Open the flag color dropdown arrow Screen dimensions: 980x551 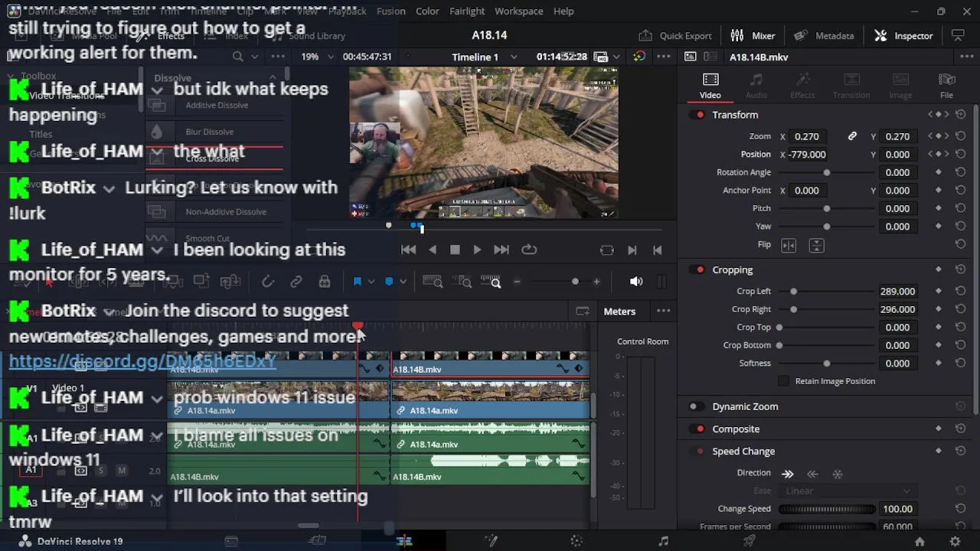(x=371, y=282)
